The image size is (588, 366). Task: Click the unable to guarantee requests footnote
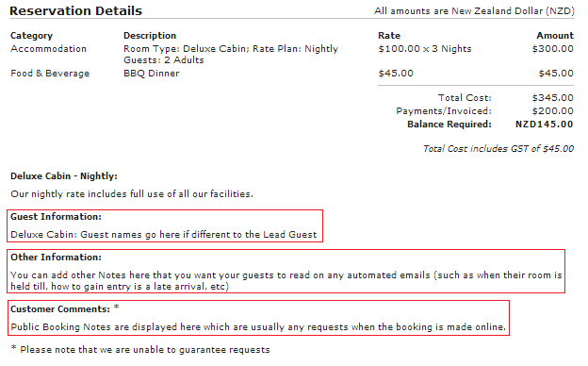145,349
